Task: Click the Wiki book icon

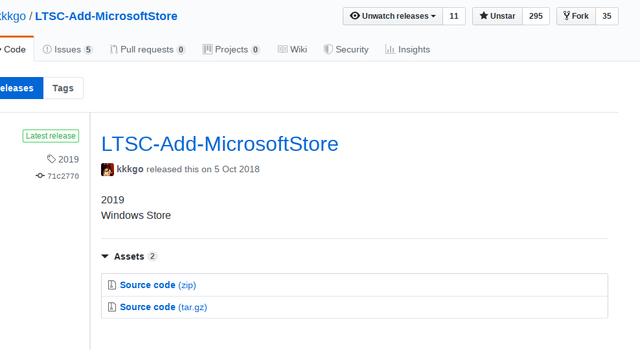Action: tap(282, 49)
